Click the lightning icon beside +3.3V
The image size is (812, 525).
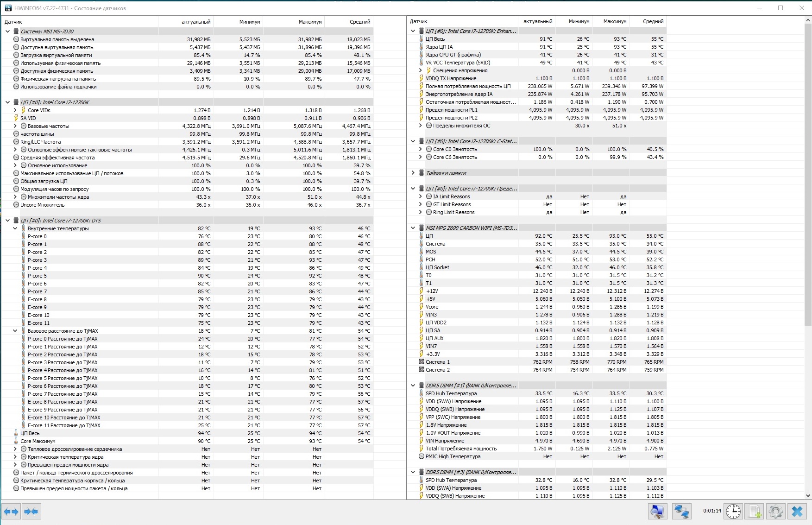click(421, 354)
